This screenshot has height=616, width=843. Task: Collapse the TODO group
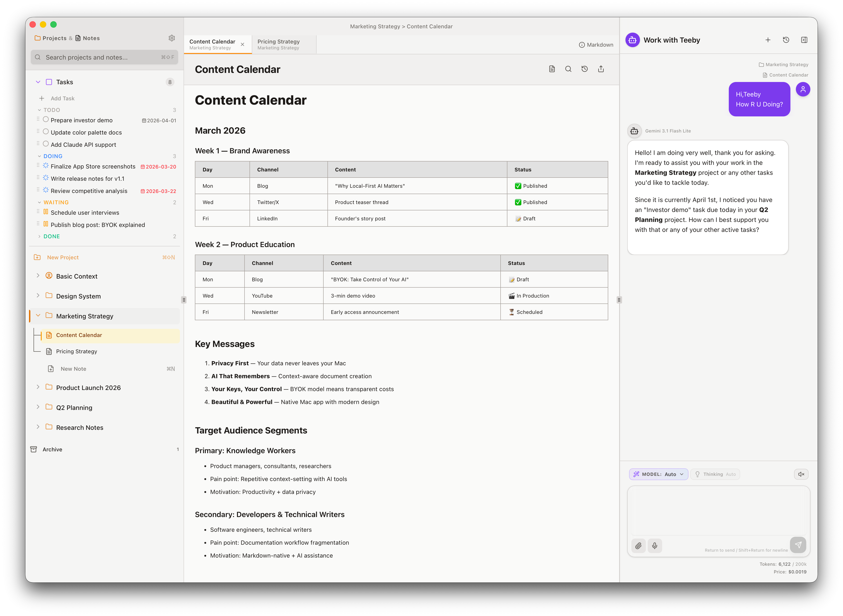click(39, 110)
